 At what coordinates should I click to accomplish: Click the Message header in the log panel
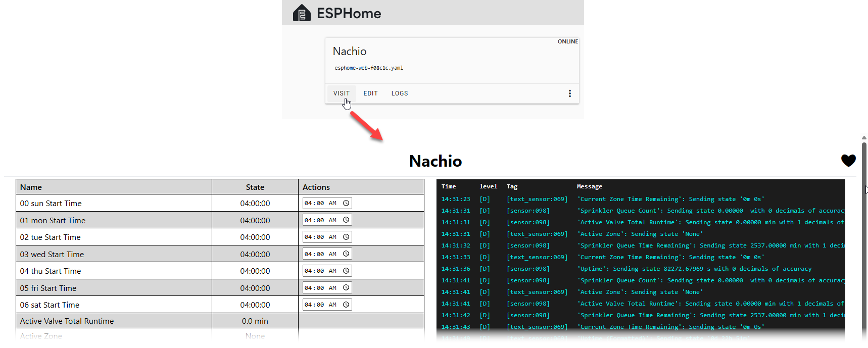590,186
